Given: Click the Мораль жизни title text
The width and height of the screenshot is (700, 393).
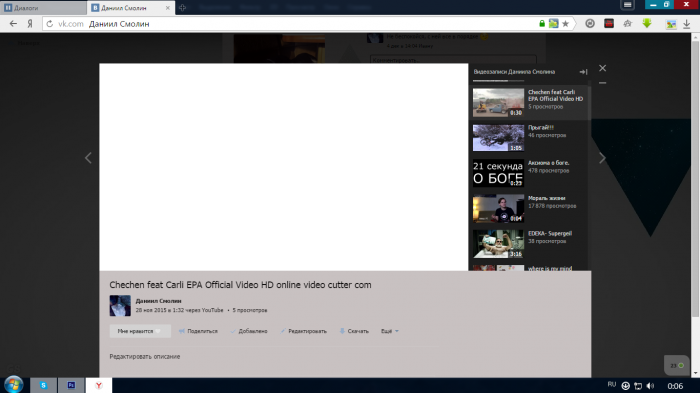Looking at the screenshot, I should coord(546,198).
